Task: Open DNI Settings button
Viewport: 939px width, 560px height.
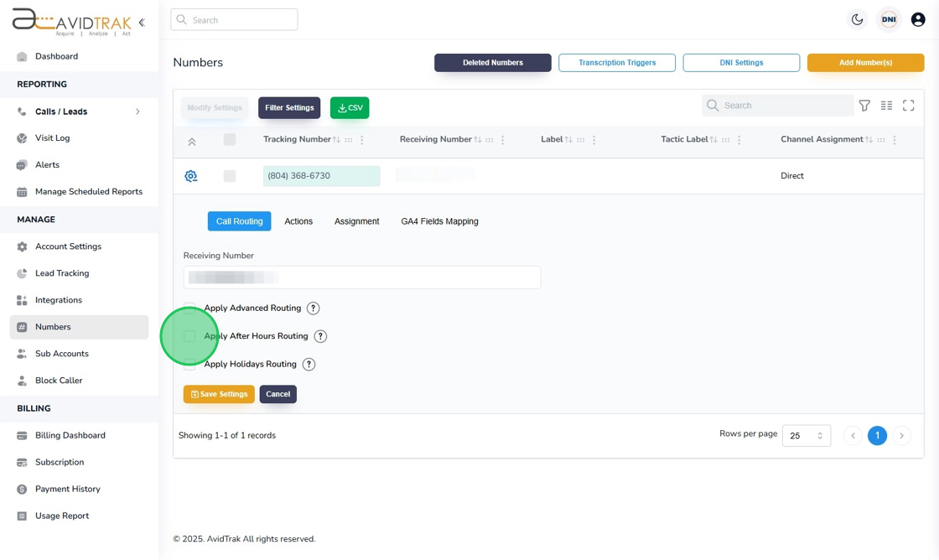Action: (741, 63)
